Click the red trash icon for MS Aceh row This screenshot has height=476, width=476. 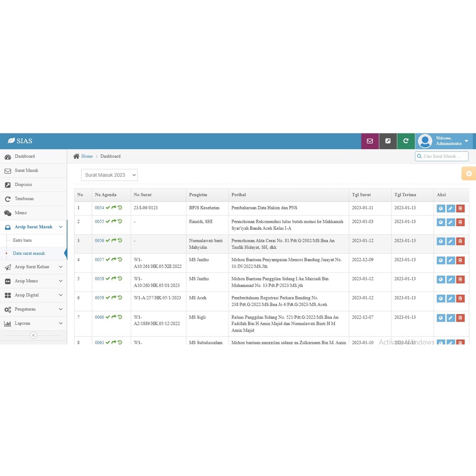[460, 298]
